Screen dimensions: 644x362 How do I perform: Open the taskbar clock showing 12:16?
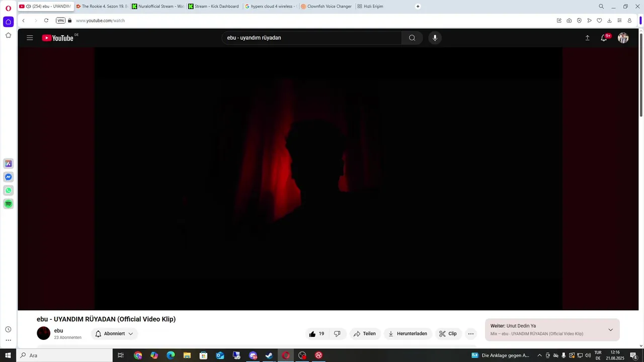click(x=615, y=355)
